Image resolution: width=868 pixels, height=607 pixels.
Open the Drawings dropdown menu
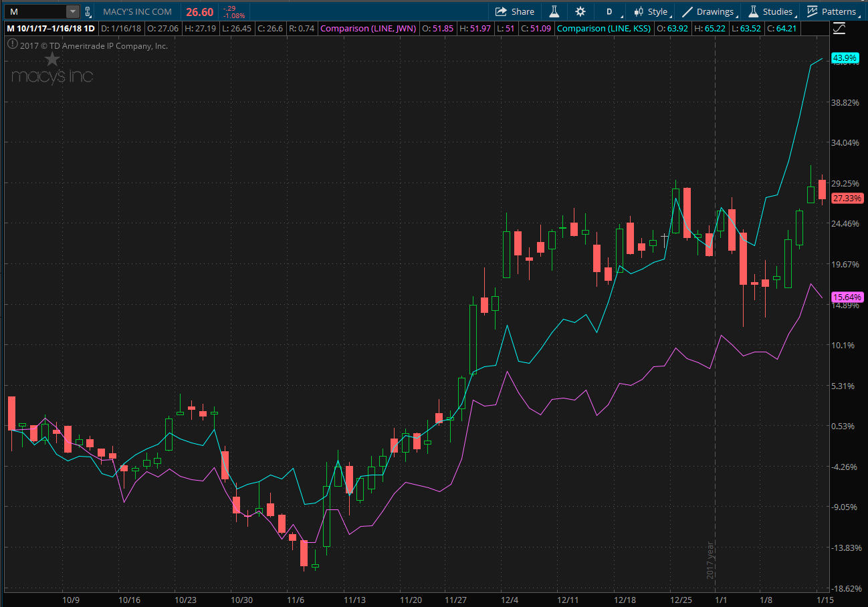[x=710, y=11]
